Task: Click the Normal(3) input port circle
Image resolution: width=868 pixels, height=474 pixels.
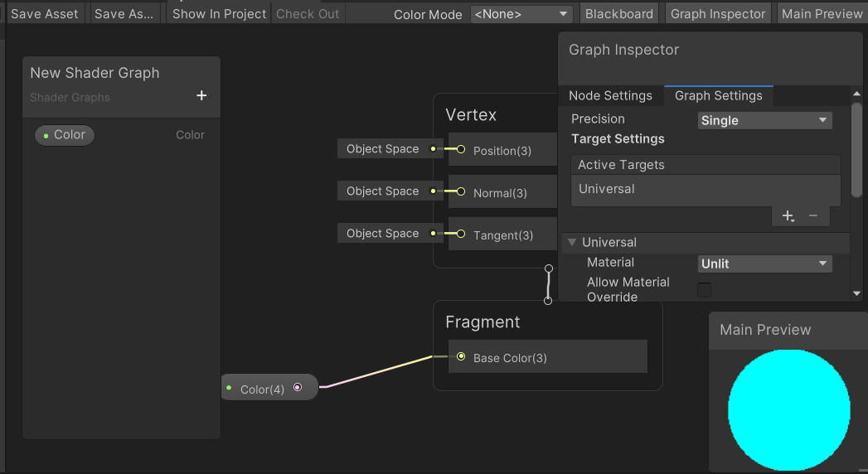Action: tap(461, 191)
